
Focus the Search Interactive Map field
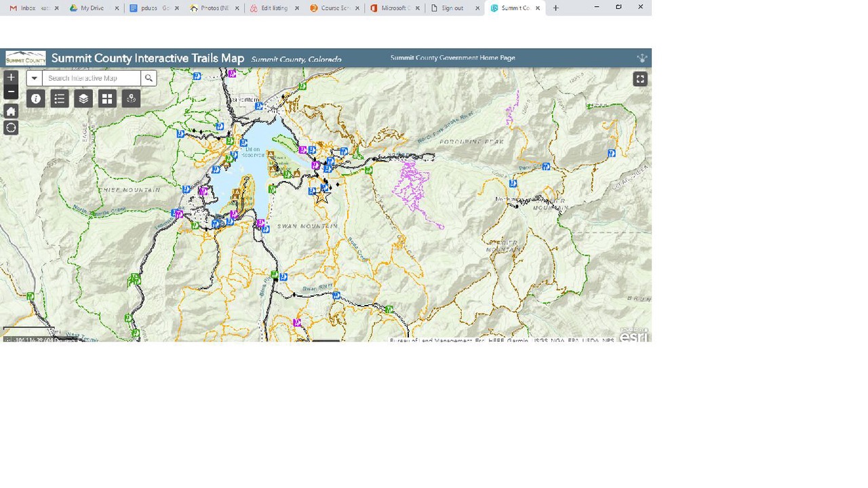pyautogui.click(x=91, y=78)
